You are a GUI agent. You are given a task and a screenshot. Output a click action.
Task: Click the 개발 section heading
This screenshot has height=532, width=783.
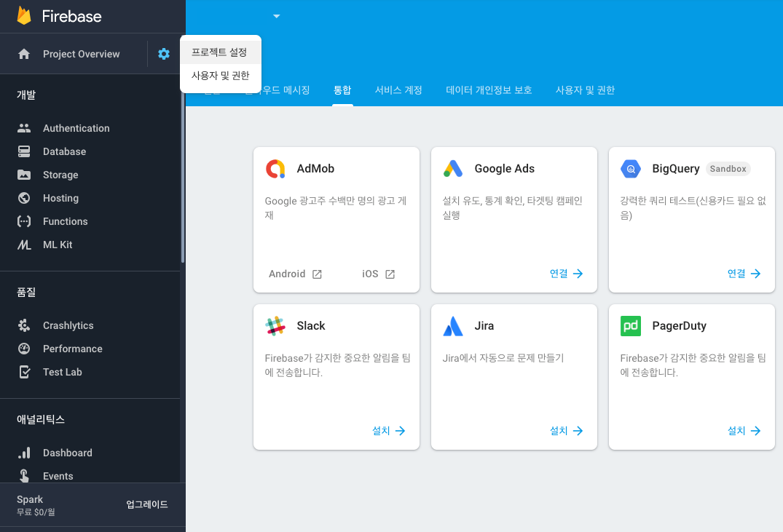coord(26,95)
